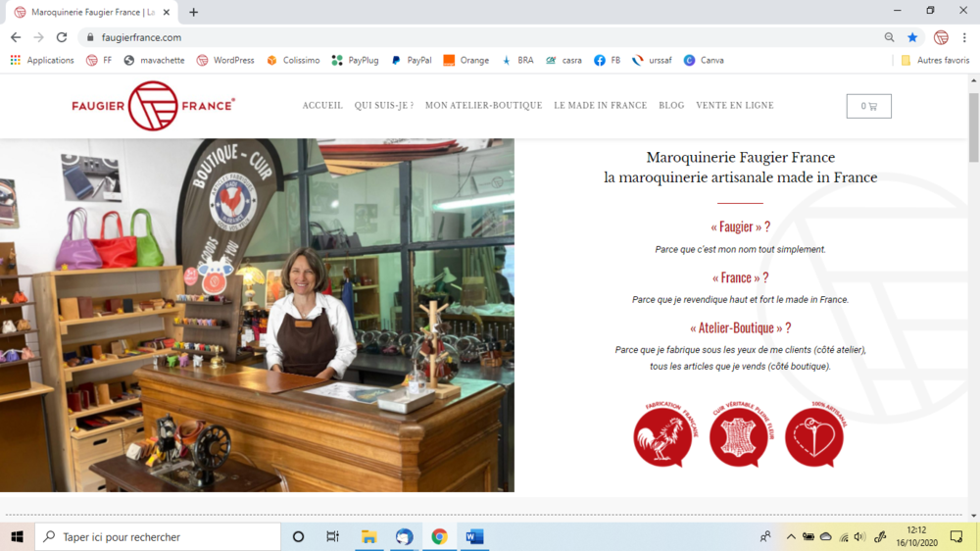
Task: Close the Maroquinerie Faugier France tab
Action: coord(167,12)
